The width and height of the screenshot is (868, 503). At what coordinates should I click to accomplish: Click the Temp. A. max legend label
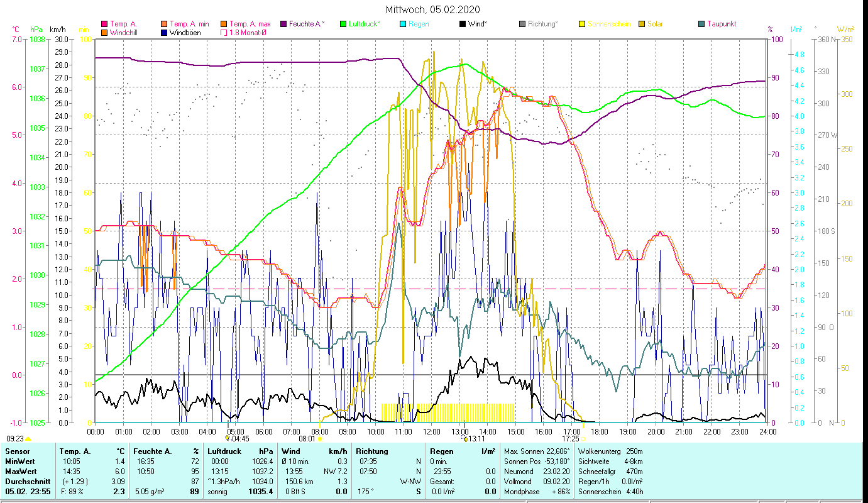tap(250, 25)
